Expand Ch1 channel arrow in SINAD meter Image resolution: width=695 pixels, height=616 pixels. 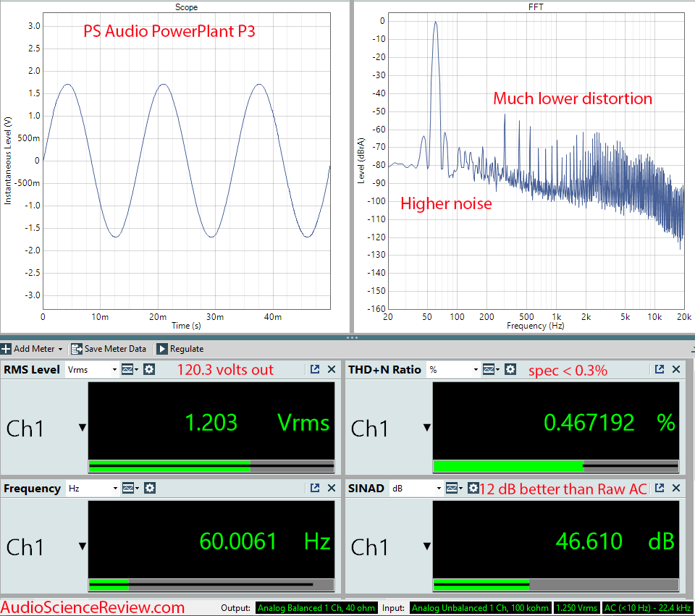pyautogui.click(x=427, y=546)
